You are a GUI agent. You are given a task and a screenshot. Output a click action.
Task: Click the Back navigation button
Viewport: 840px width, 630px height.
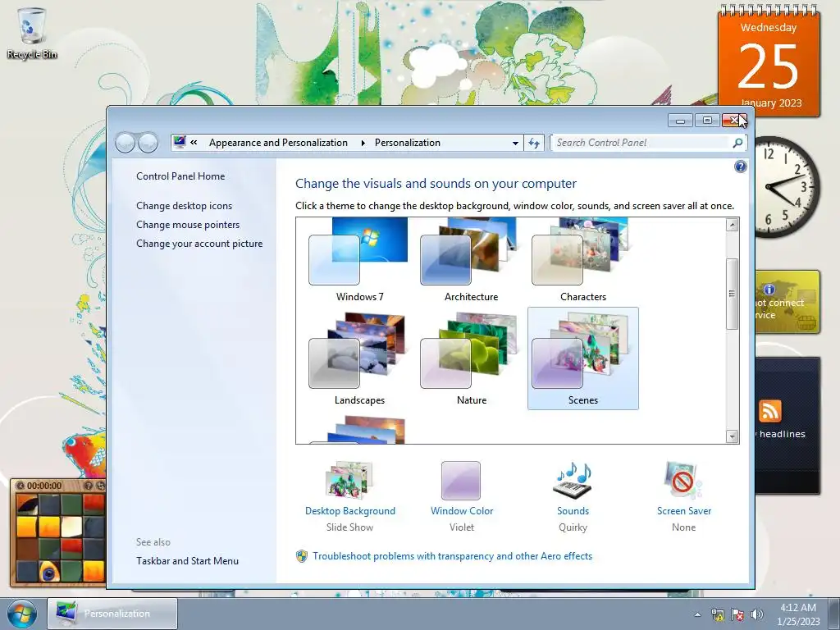pos(125,143)
